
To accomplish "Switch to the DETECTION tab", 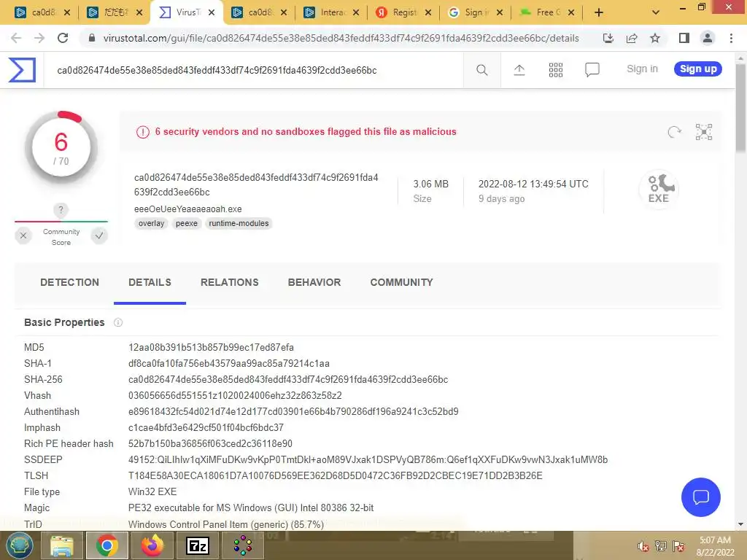I will pyautogui.click(x=69, y=282).
